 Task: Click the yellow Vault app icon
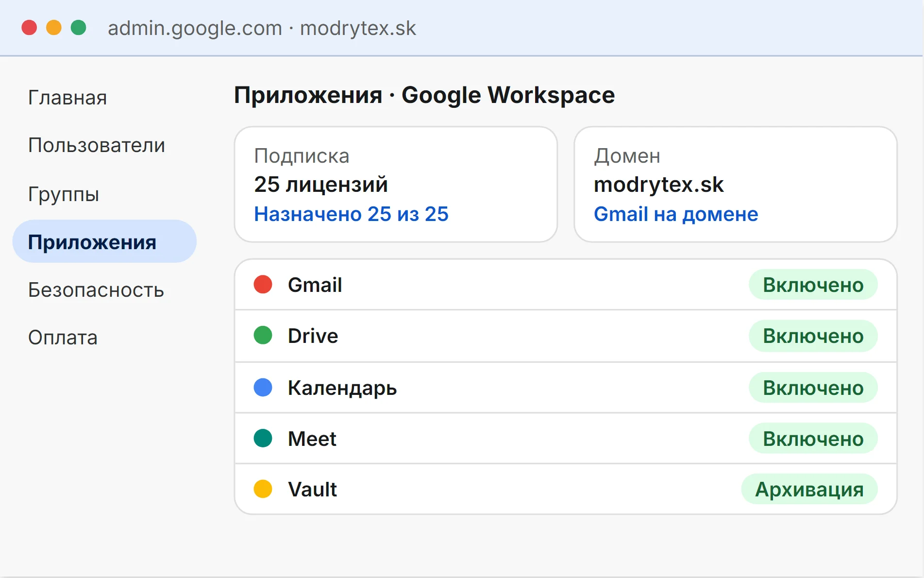point(263,489)
